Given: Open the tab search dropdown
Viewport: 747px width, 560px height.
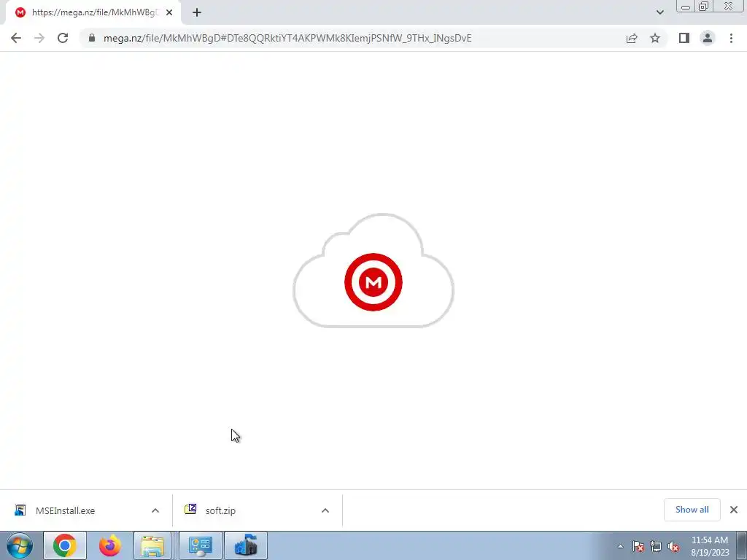Looking at the screenshot, I should pos(659,12).
